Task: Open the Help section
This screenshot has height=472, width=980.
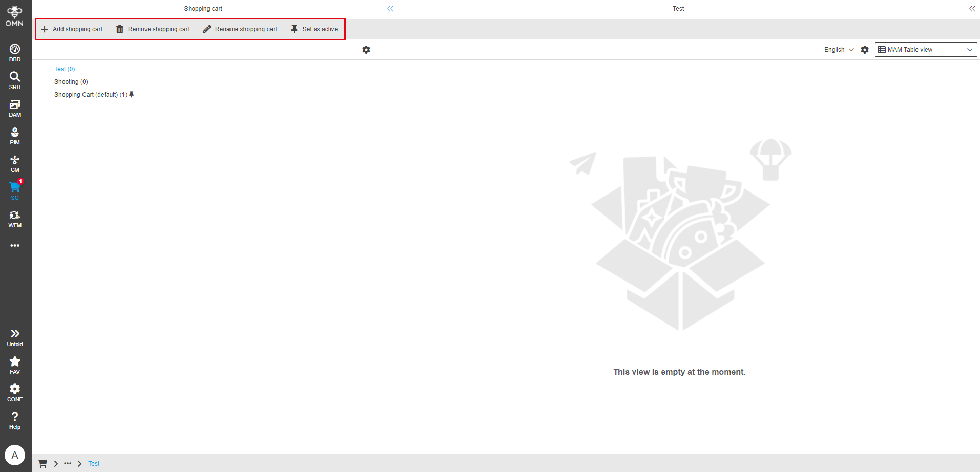Action: [15, 420]
